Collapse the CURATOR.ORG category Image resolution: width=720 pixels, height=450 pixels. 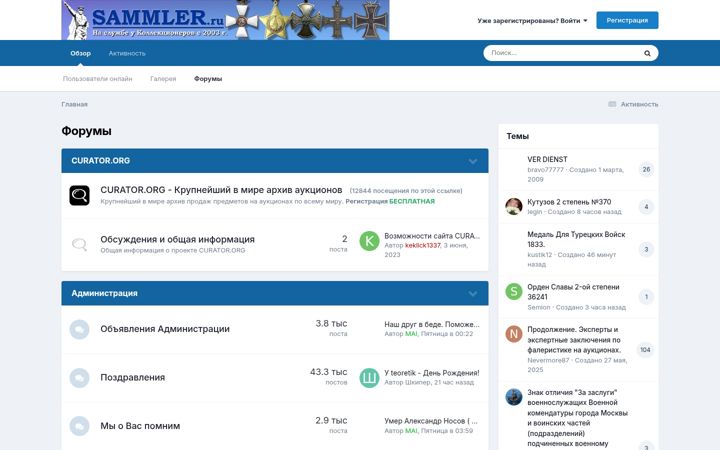pos(473,161)
